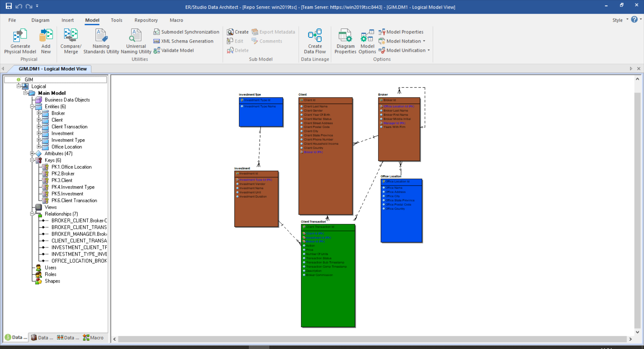This screenshot has height=349, width=644.
Task: Click the Undo arrow in title bar
Action: (x=18, y=6)
